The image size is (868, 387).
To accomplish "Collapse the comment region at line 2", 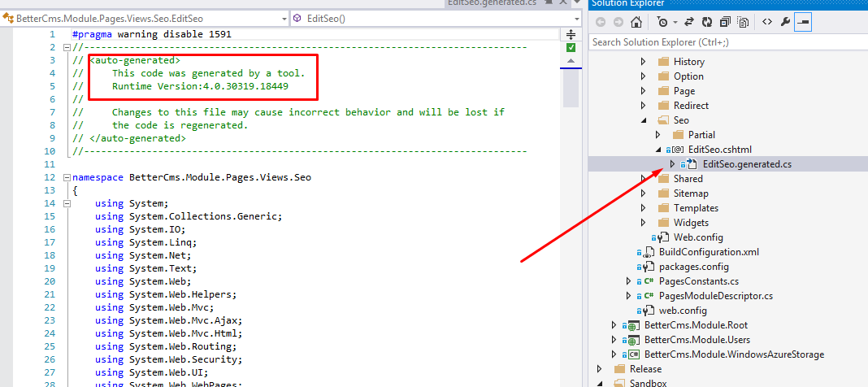I will pos(66,47).
